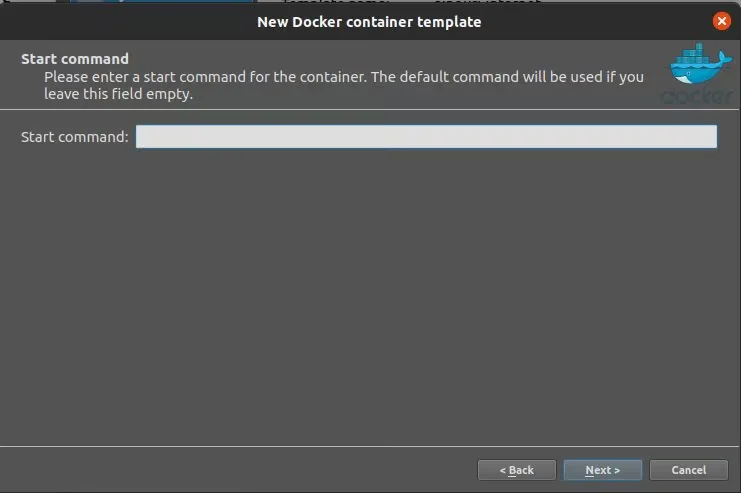
Task: Cancel the Docker template wizard
Action: coord(688,470)
